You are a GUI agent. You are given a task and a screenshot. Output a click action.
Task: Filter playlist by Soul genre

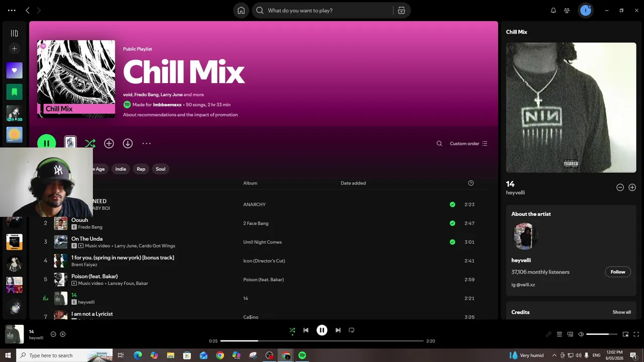(160, 169)
